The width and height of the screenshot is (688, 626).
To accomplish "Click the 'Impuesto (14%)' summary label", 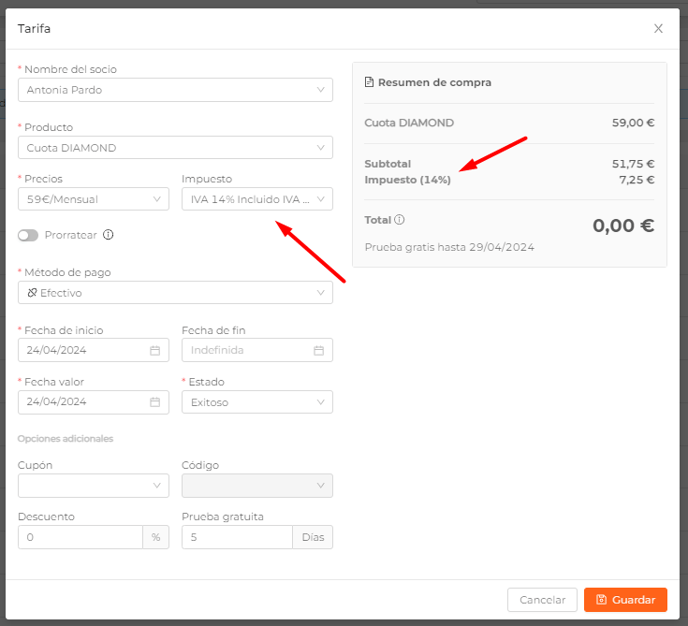I will pos(408,180).
